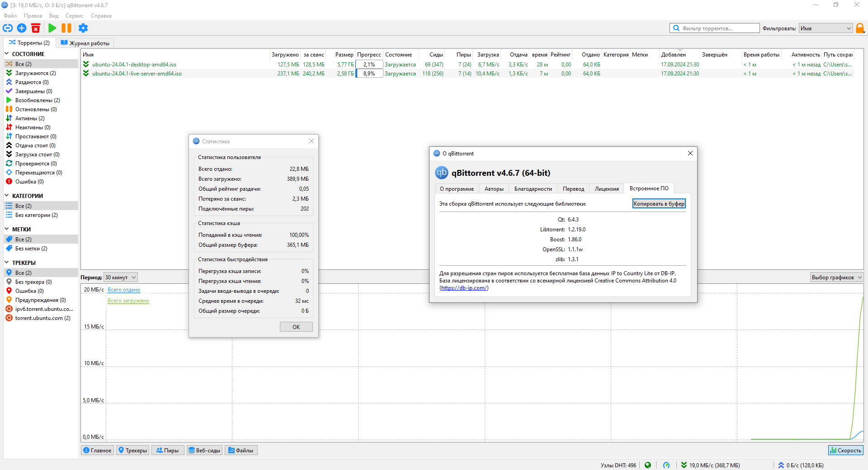Open the Фильтровать Имя dropdown

(x=826, y=28)
